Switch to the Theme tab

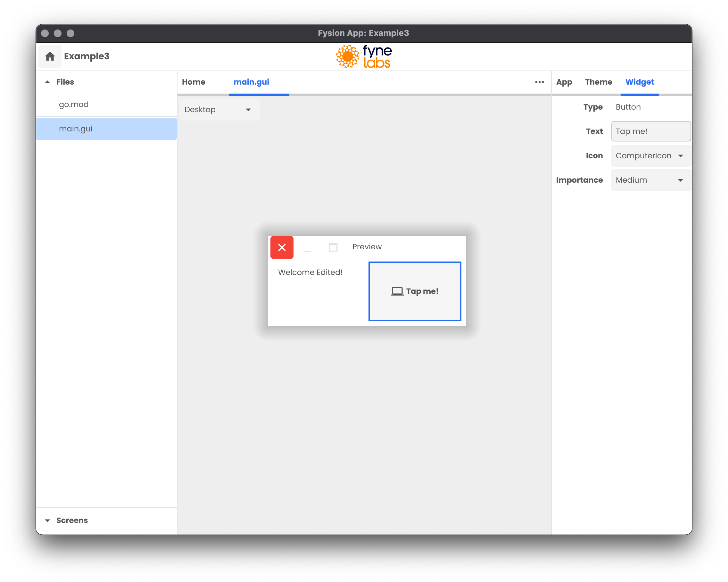[x=598, y=82]
